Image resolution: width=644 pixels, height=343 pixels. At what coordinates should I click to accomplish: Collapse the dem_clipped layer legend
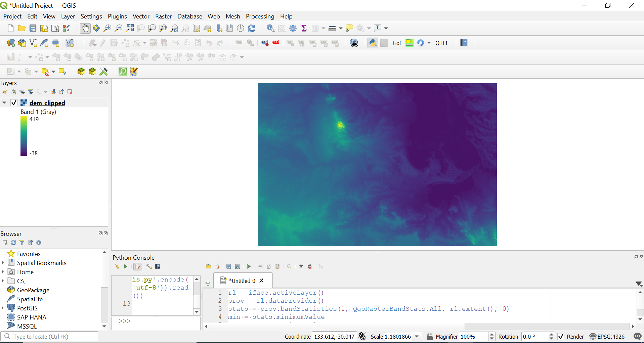click(x=4, y=103)
